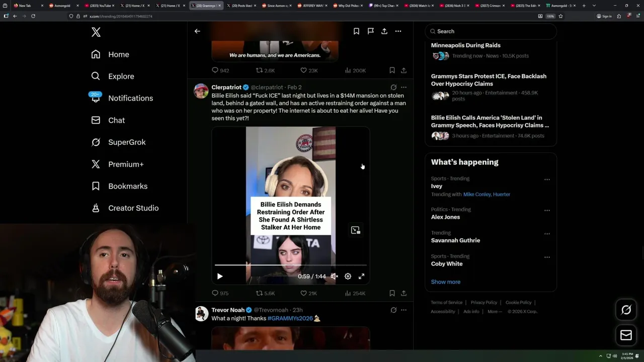
Task: Open more options for Ivey trend
Action: (547, 179)
